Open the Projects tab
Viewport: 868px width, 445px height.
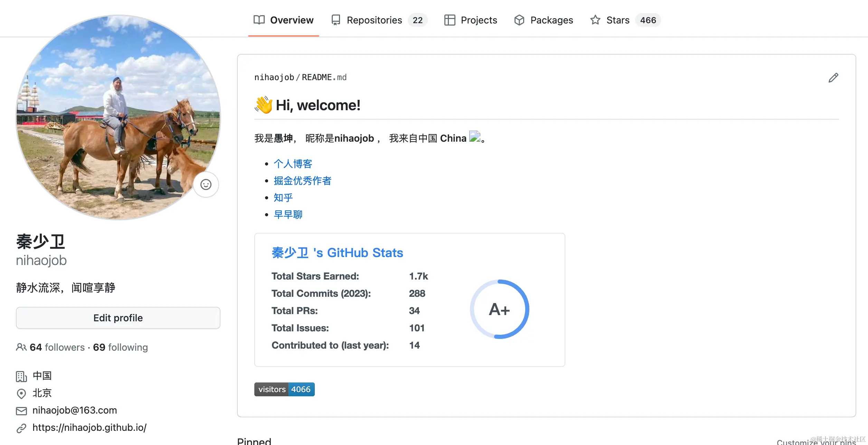(x=479, y=20)
